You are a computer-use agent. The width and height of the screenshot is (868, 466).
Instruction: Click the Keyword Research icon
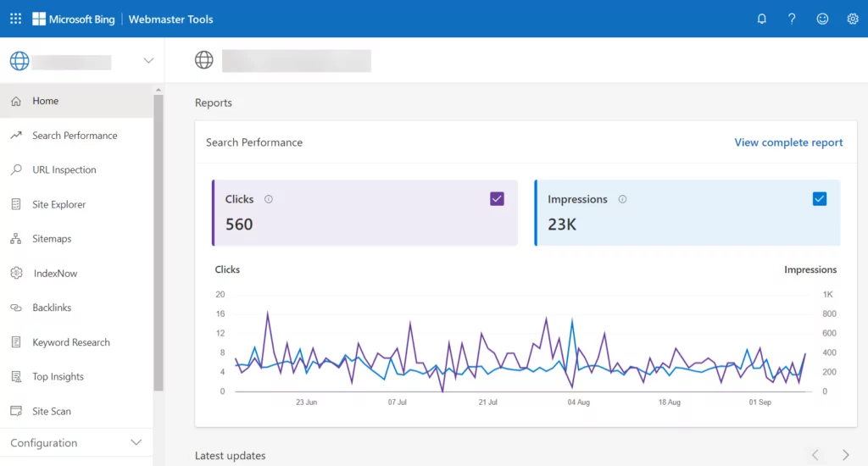click(16, 342)
